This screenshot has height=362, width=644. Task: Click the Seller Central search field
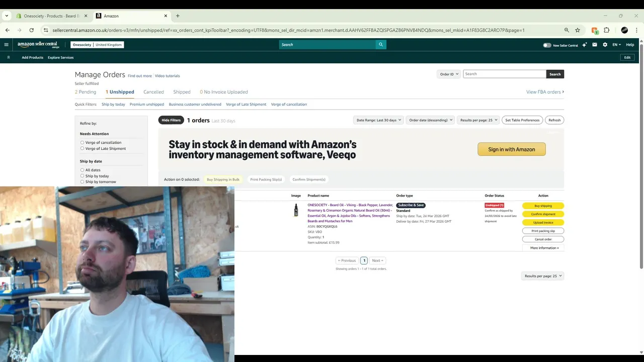point(327,45)
